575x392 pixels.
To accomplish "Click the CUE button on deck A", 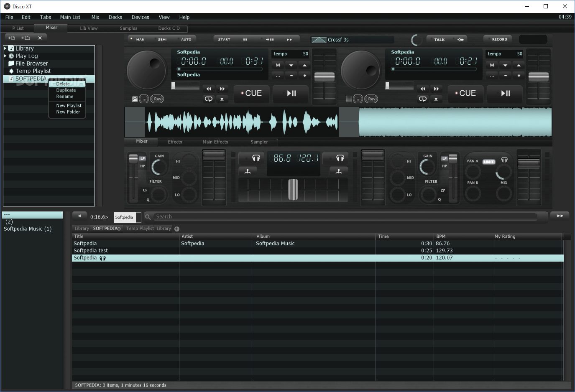I will tap(251, 94).
